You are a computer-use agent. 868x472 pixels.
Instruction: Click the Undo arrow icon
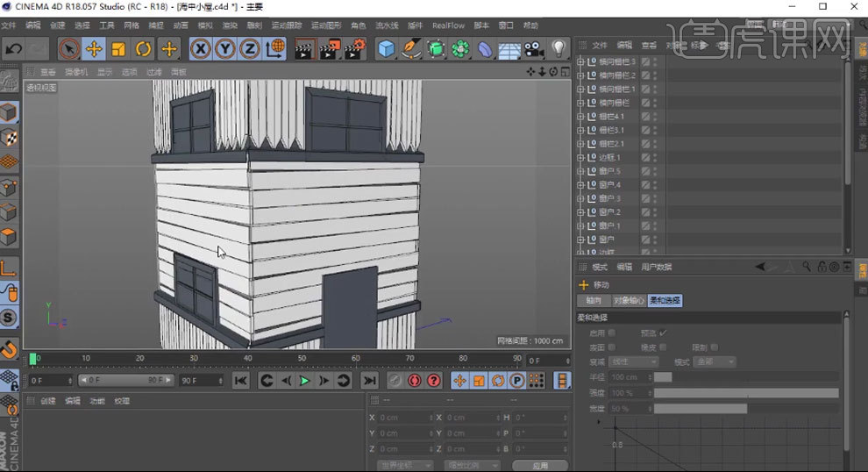(x=13, y=49)
